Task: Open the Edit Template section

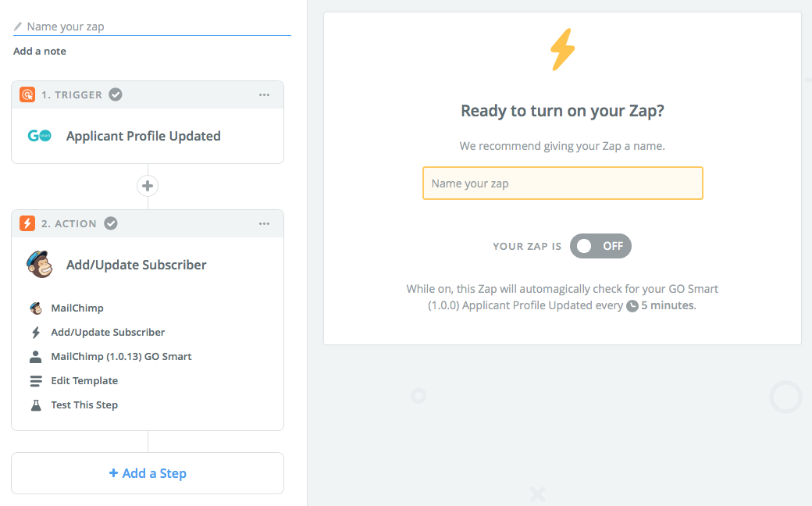Action: (x=84, y=380)
